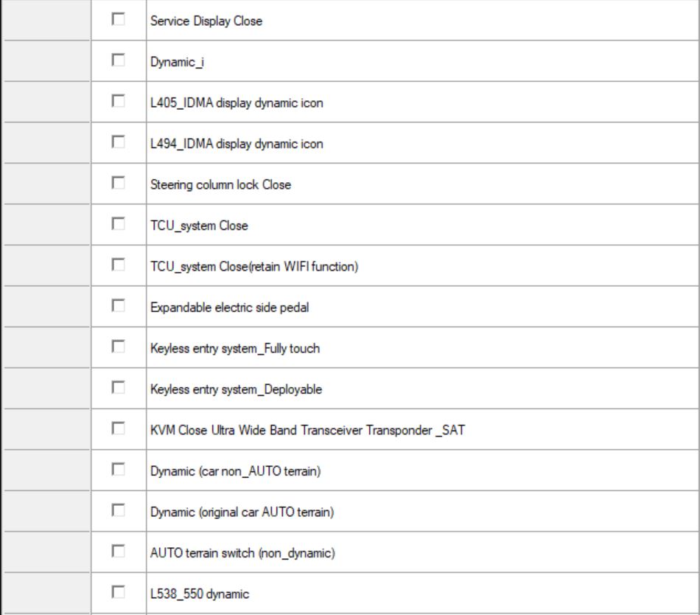The height and width of the screenshot is (615, 700).
Task: Enable TCU_system Close checkbox
Action: click(x=117, y=225)
